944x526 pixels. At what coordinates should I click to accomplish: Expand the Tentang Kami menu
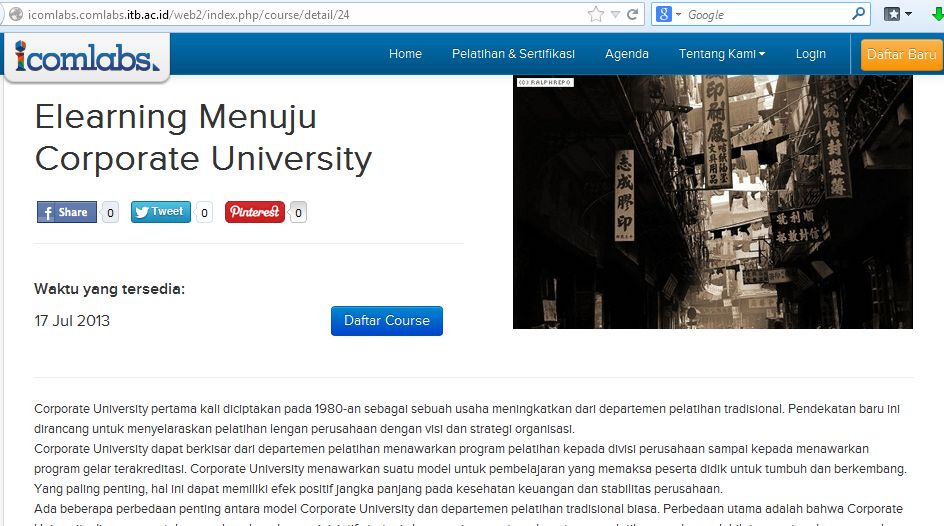pyautogui.click(x=721, y=54)
